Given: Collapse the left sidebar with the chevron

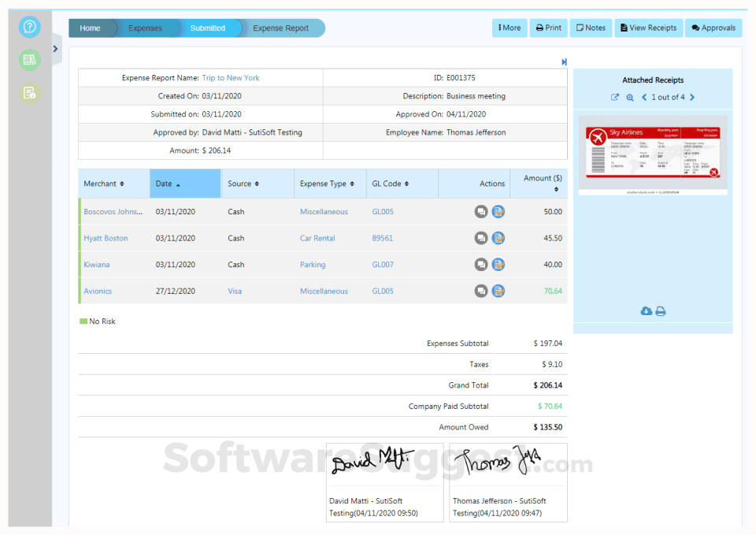Looking at the screenshot, I should tap(55, 48).
